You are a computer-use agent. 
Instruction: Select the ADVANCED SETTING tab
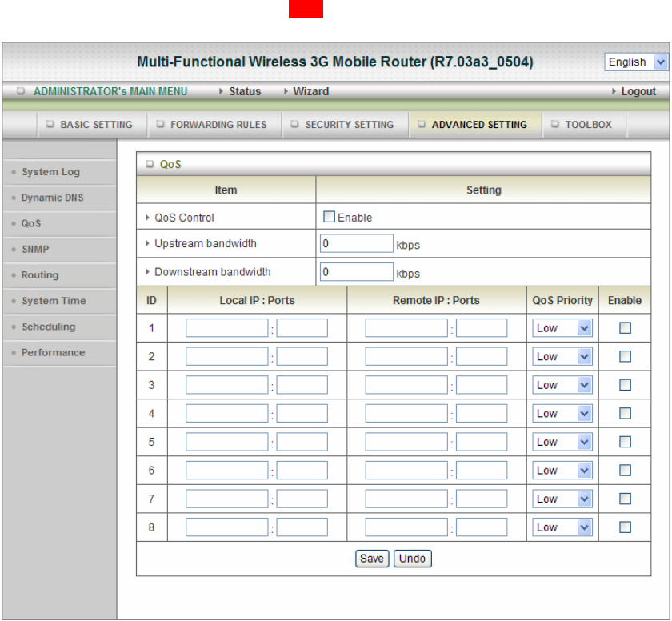(x=475, y=125)
